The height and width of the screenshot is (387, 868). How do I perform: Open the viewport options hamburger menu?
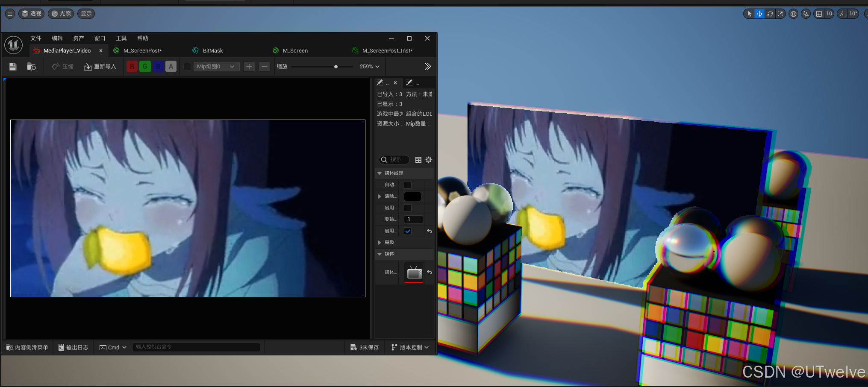10,14
